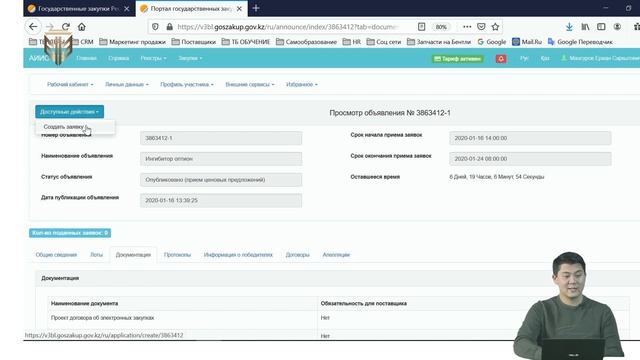Screen dimensions: 640x360
Task: Click the Статус объявления field
Action: coord(221,180)
